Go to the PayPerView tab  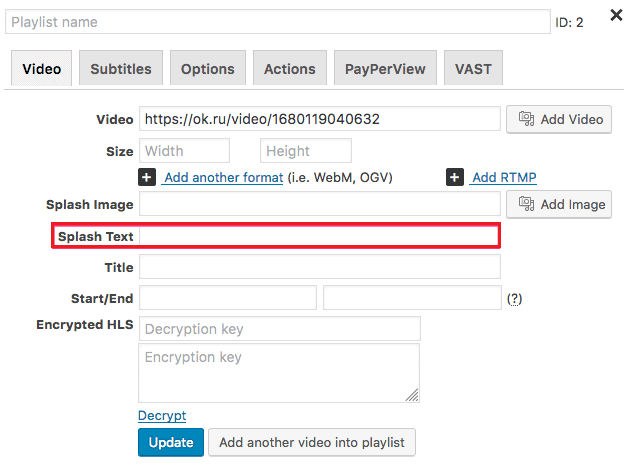[385, 68]
